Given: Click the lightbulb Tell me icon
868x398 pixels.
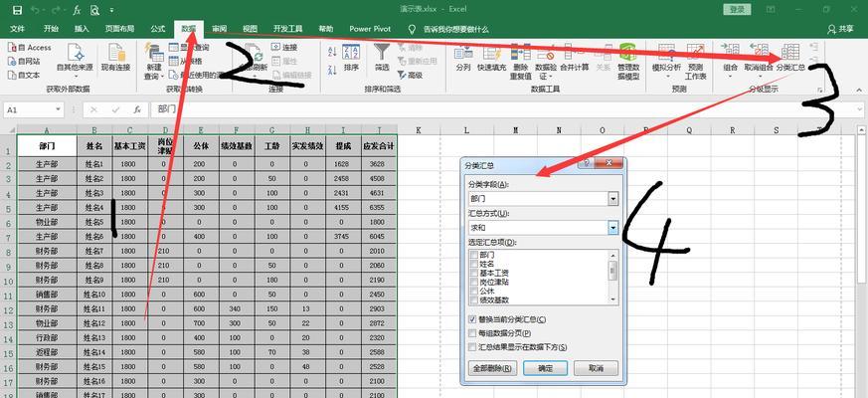Looking at the screenshot, I should click(x=412, y=29).
